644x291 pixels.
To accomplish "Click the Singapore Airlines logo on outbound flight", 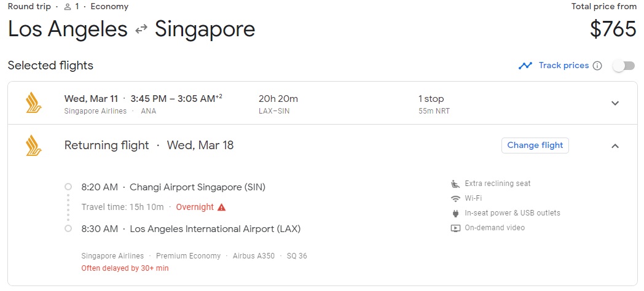I will (x=34, y=103).
